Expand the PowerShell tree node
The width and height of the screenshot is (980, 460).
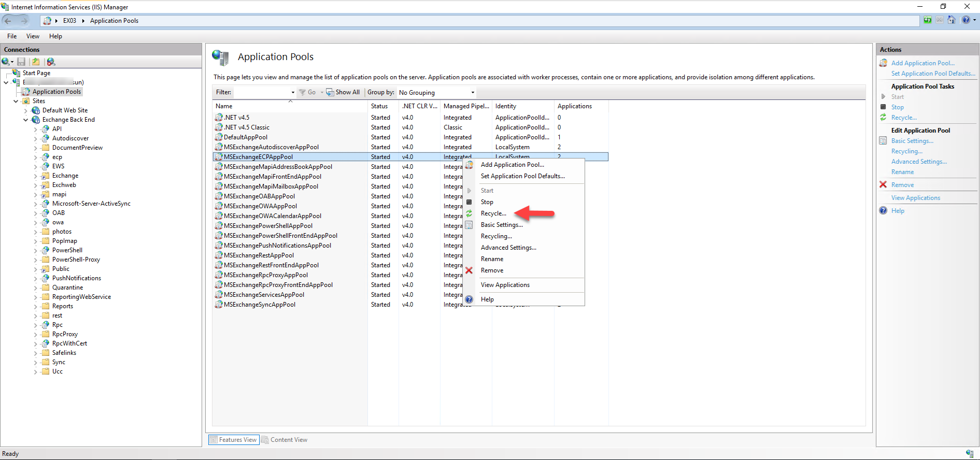point(36,250)
